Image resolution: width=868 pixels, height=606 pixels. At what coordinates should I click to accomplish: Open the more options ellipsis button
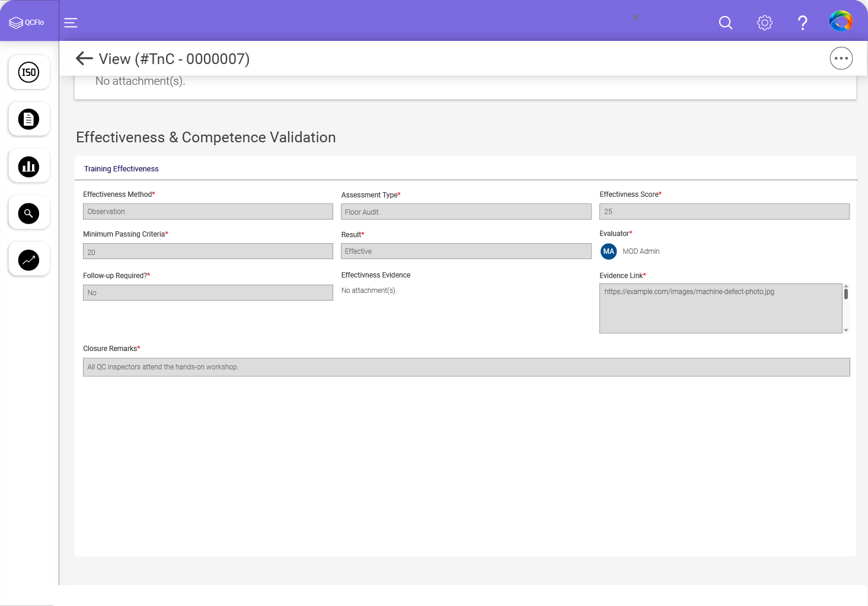tap(841, 58)
